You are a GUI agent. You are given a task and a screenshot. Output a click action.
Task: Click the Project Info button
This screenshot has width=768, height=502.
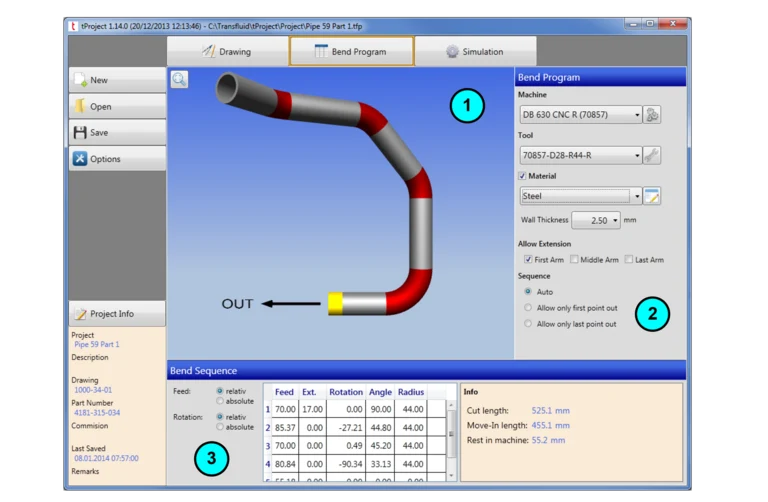(117, 314)
